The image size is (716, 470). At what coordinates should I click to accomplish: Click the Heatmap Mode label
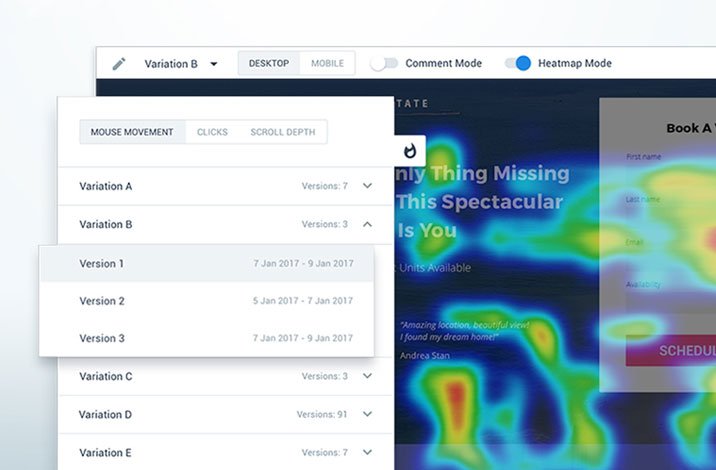click(575, 63)
